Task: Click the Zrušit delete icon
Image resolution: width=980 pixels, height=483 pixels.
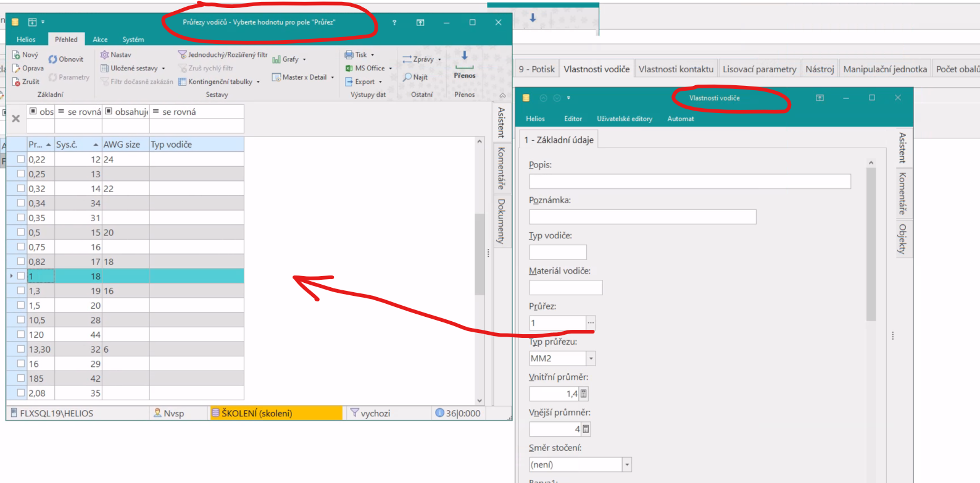Action: click(17, 82)
